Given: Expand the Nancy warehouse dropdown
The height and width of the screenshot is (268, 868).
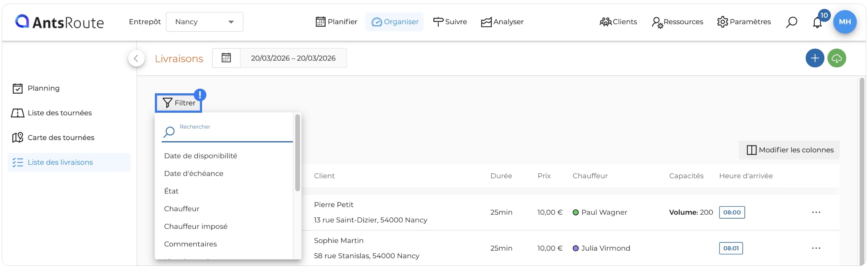Looking at the screenshot, I should coord(204,22).
